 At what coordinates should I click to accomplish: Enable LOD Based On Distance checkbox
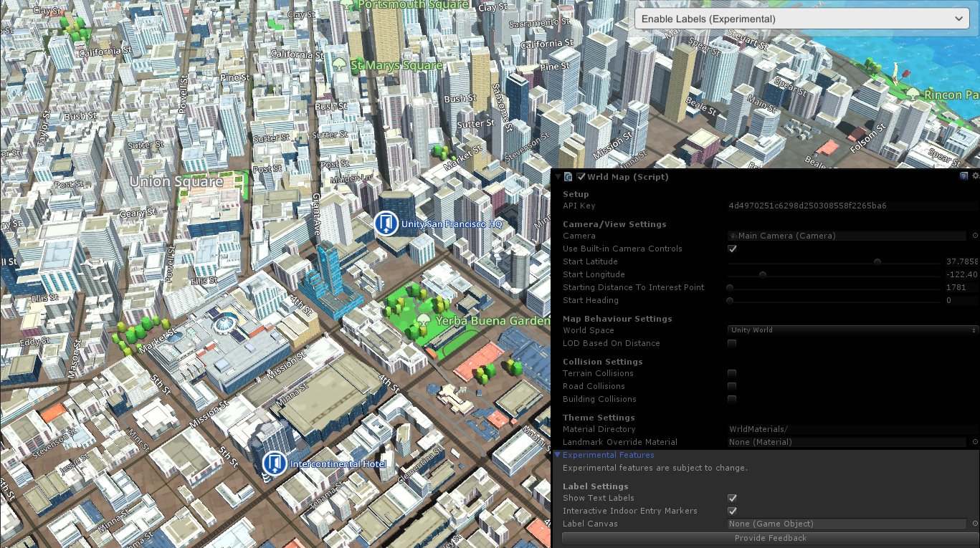point(732,343)
